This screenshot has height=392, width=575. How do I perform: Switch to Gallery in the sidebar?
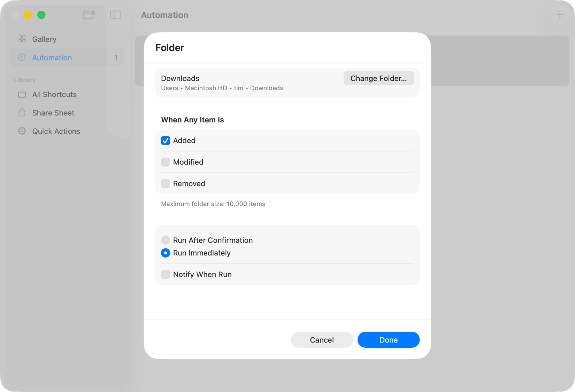tap(44, 39)
